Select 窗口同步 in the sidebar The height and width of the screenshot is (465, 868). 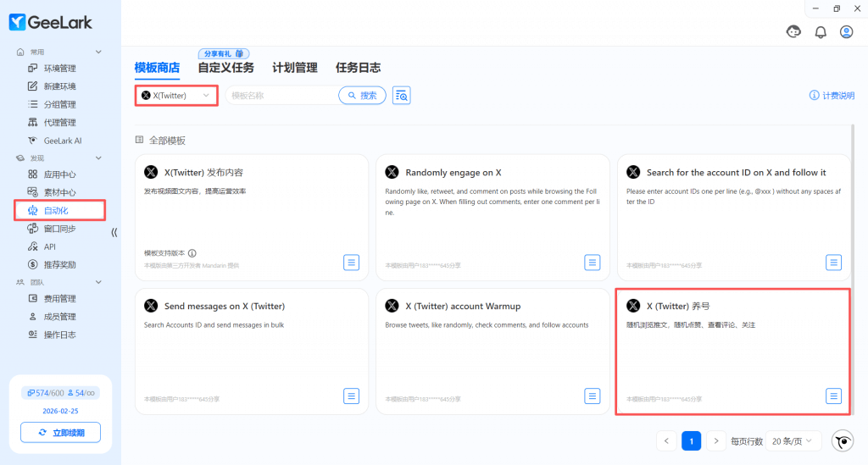pos(59,229)
